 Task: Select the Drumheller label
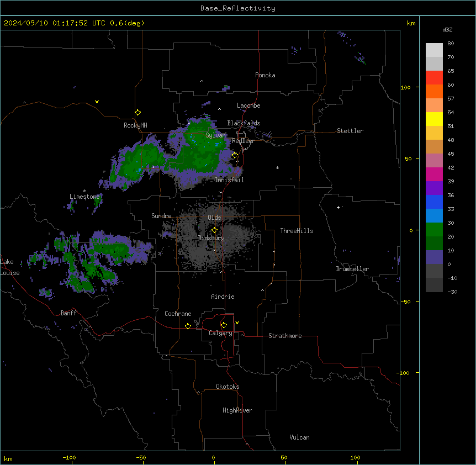point(352,269)
